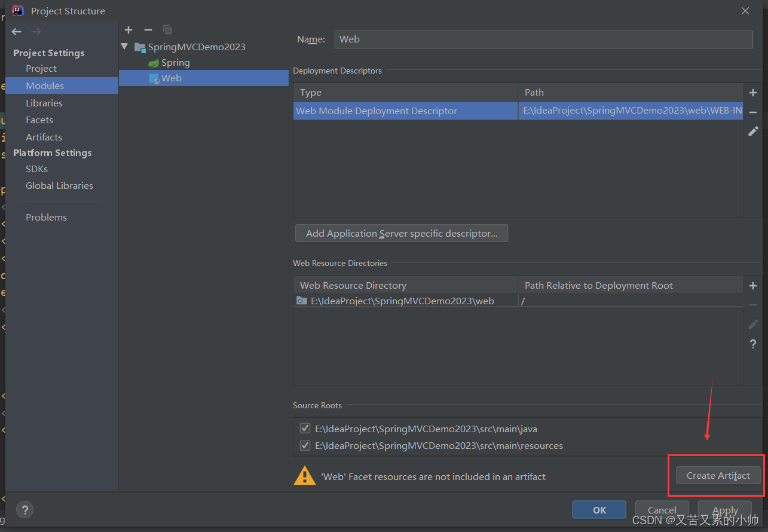Screen dimensions: 768x532
Task: Select Web Module Deployment Descriptor row
Action: tap(518, 111)
